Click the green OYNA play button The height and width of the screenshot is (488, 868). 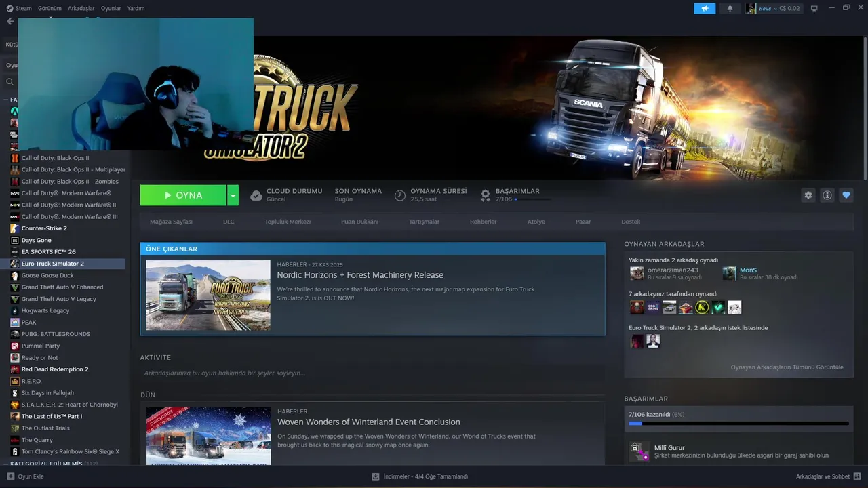183,195
